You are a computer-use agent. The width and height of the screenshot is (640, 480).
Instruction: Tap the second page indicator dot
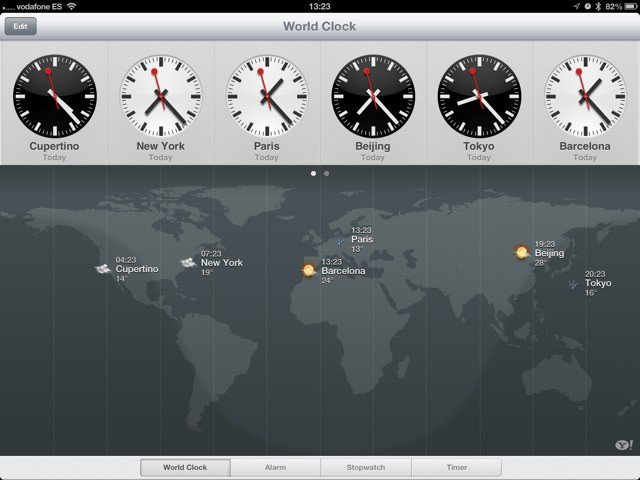click(327, 173)
